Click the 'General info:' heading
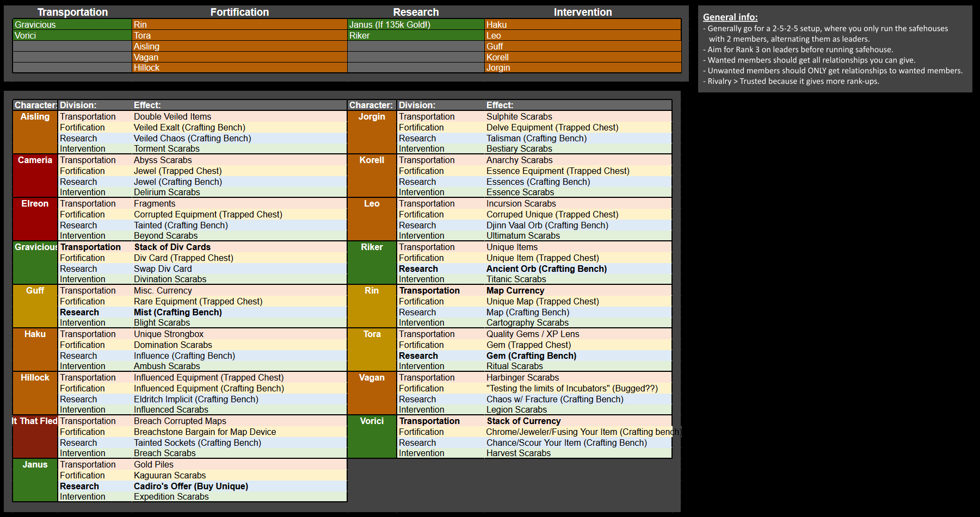980x517 pixels. coord(730,17)
